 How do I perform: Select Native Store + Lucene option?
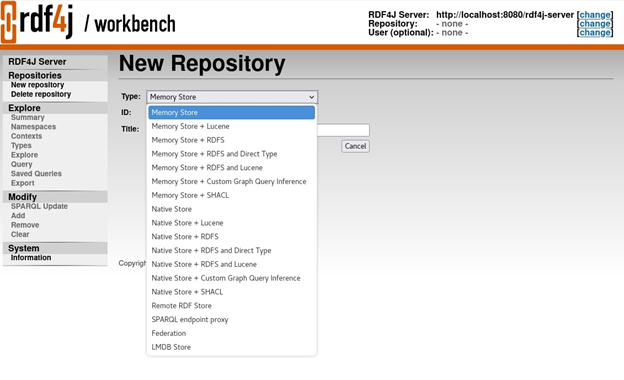232,223
